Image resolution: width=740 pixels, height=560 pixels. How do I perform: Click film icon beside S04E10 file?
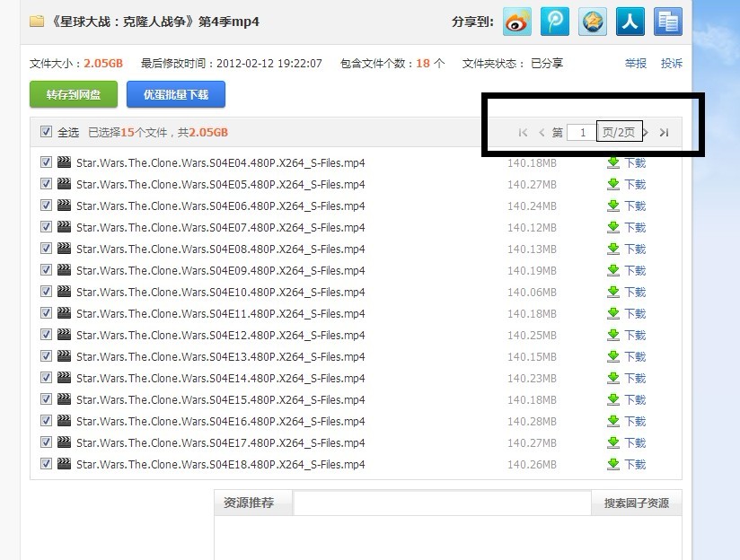[64, 292]
